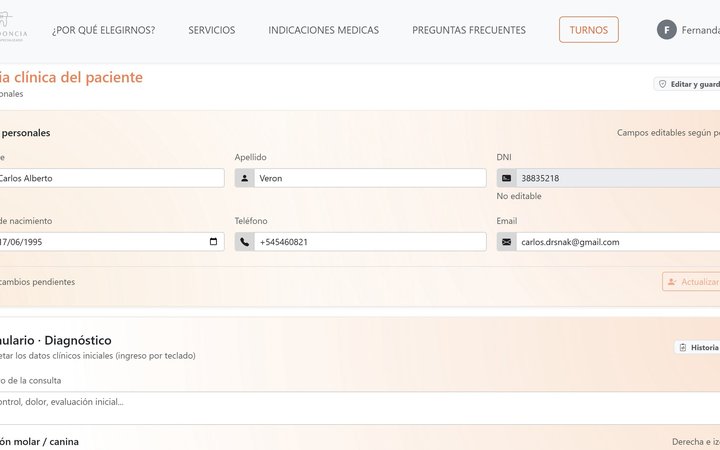Focus the Email field with carlos.drsnak@gmail.com

[615, 242]
